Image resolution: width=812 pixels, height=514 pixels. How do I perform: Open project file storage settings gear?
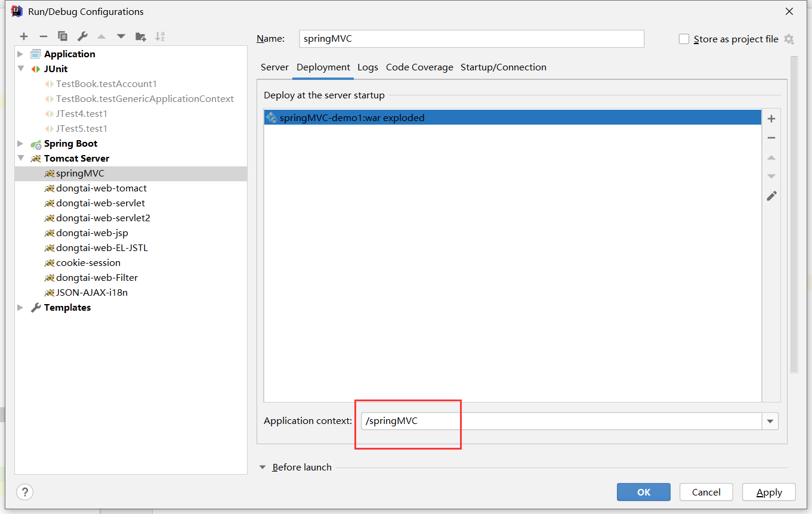(x=789, y=39)
